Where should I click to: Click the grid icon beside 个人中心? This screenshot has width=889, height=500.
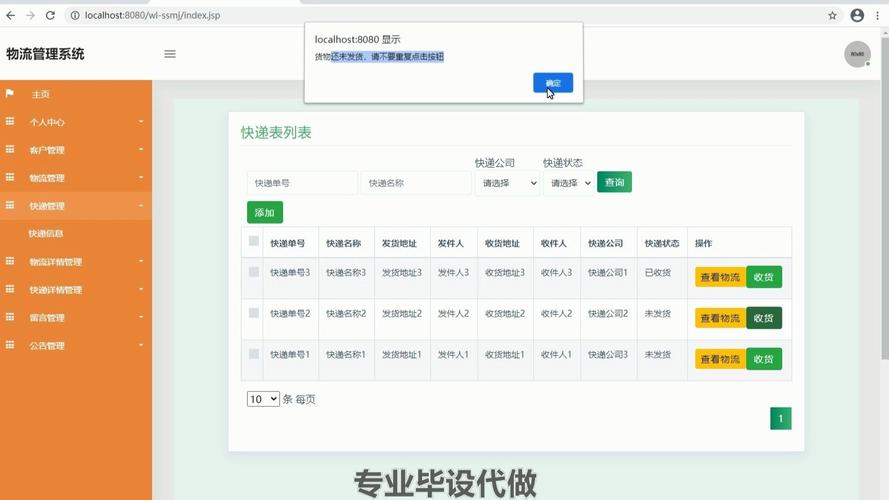coord(10,121)
